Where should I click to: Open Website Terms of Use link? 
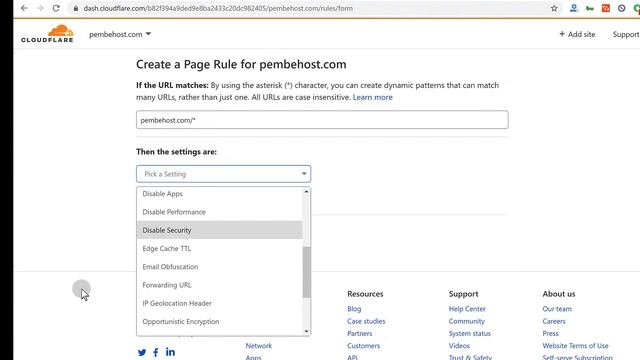[x=575, y=346]
